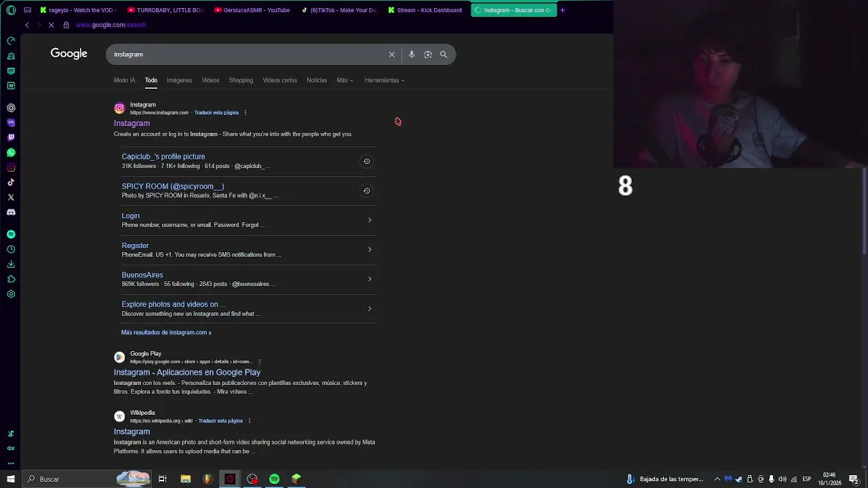The image size is (868, 488).
Task: Open Spotify player in the sidebar
Action: pos(11,235)
